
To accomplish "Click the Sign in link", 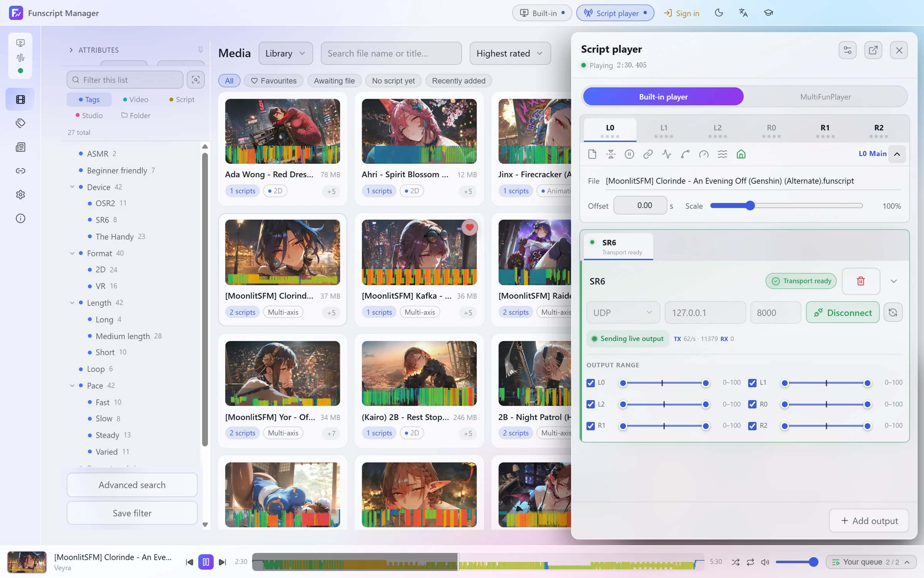I will 682,13.
